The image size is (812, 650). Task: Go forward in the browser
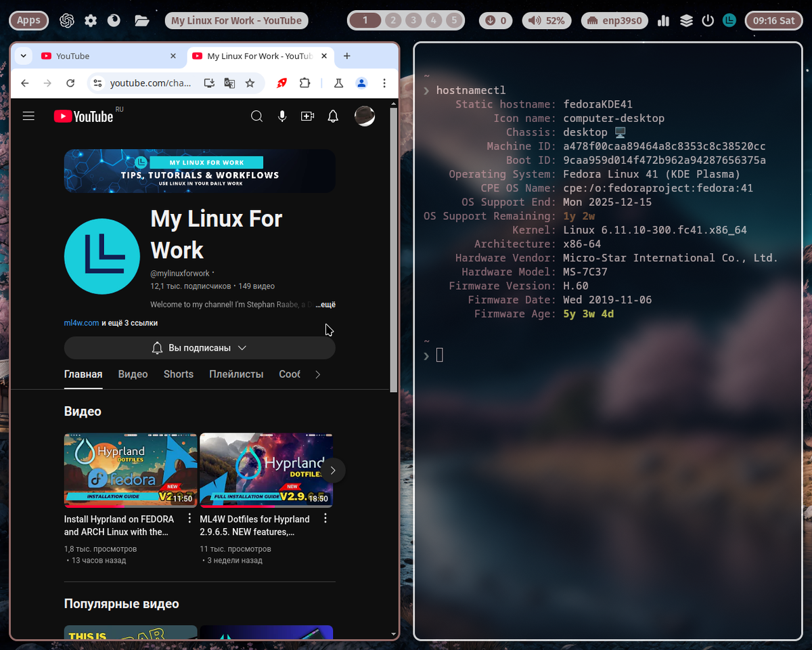click(47, 83)
